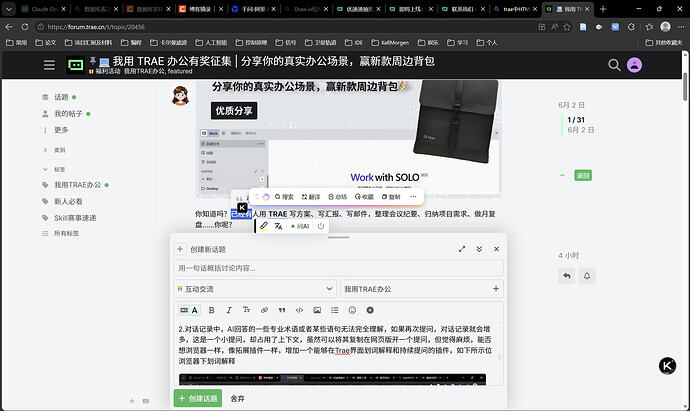690x411 pixels.
Task: Open the KeliMorgen bookmarks folder
Action: [390, 43]
